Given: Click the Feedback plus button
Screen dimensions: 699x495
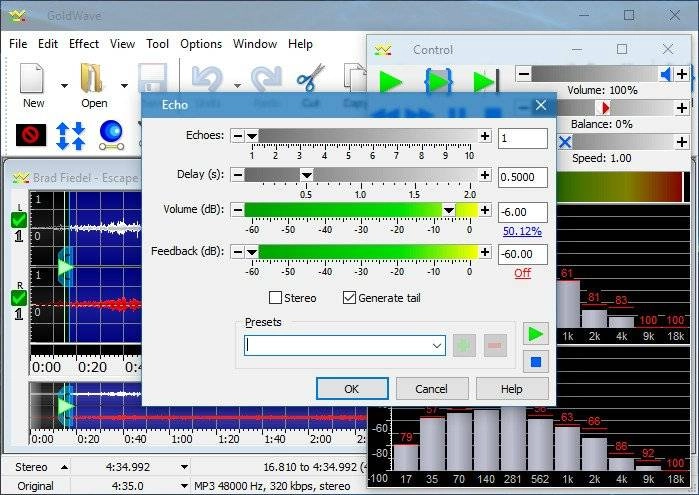Looking at the screenshot, I should pyautogui.click(x=485, y=252).
